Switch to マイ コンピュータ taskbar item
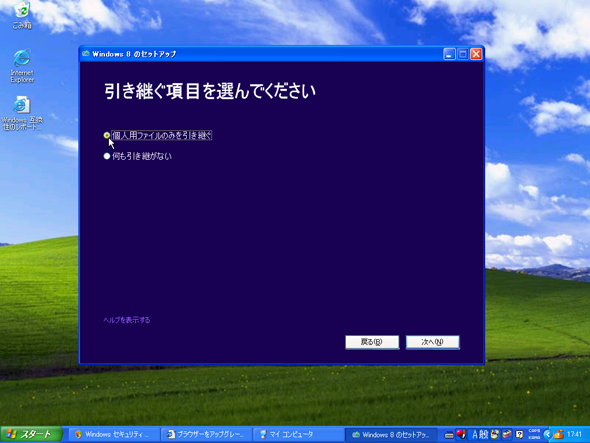Viewport: 590px width, 443px height. point(298,434)
